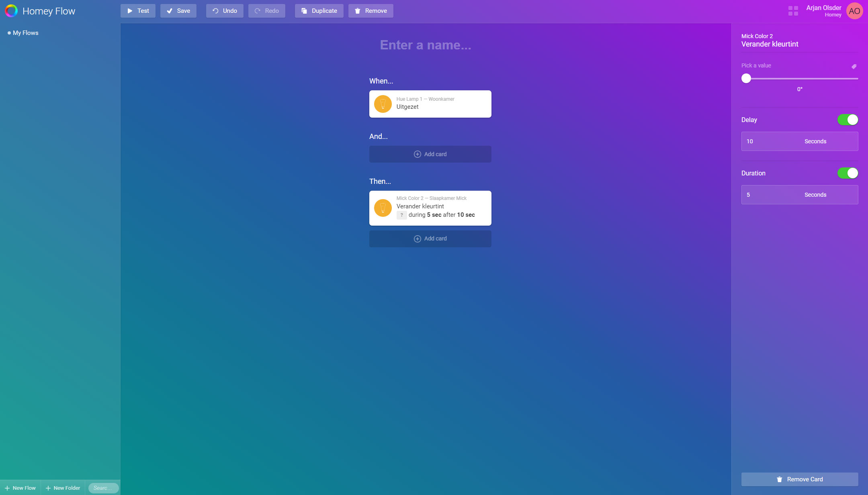Click the Remove flow button
Viewport: 868px width, 495px height.
pos(370,11)
